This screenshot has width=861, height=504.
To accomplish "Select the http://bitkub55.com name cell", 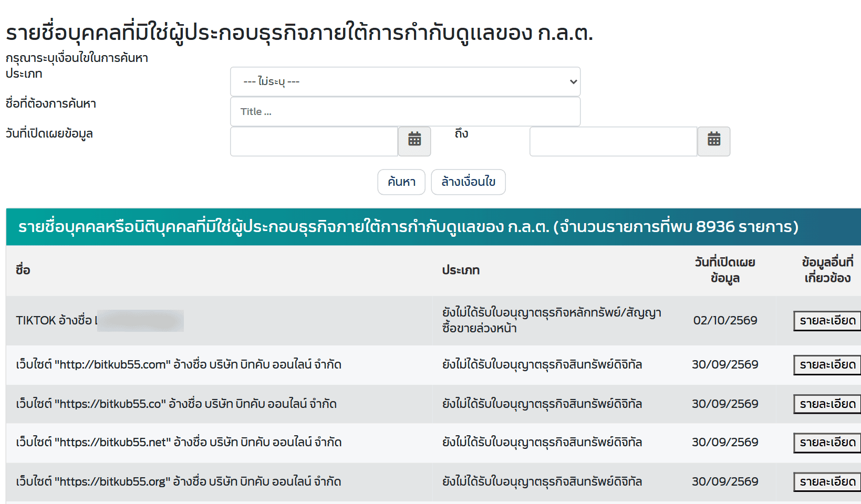I will pos(219,364).
